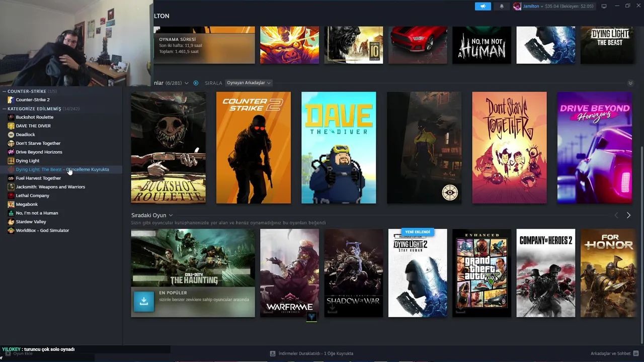Click the Fuel Harvest Together sidebar icon
This screenshot has height=362, width=644.
click(x=11, y=178)
